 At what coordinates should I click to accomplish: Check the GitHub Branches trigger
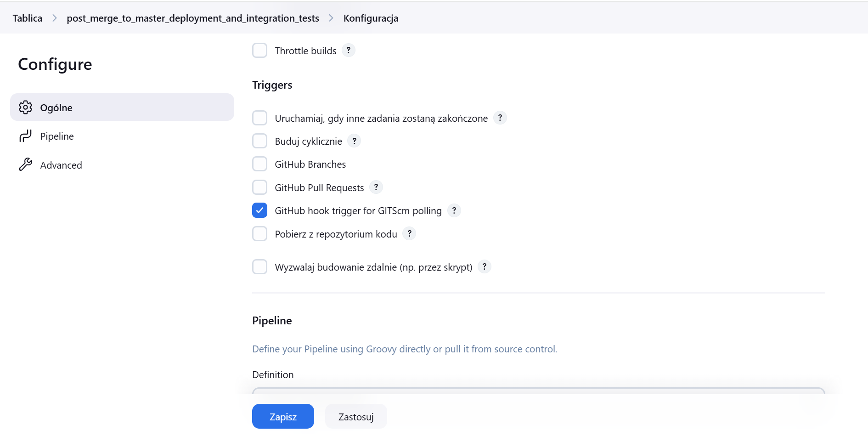pos(259,164)
